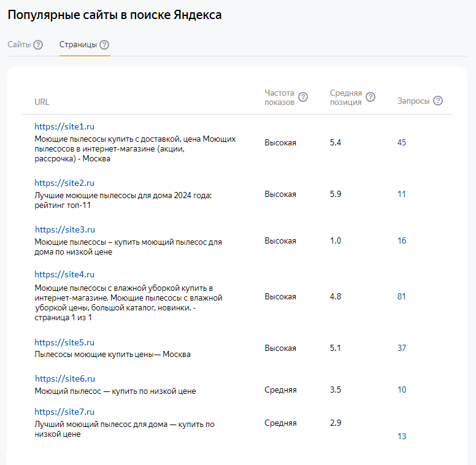The width and height of the screenshot is (476, 465).
Task: Show the 81 queries for site4.ru
Action: pyautogui.click(x=402, y=296)
